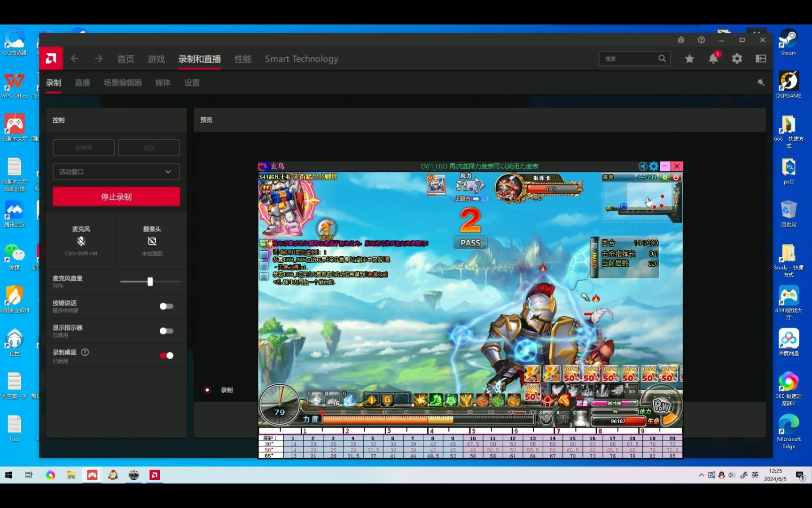Image resolution: width=812 pixels, height=508 pixels.
Task: Open 腾讯会议 desktop icon
Action: pos(15,214)
